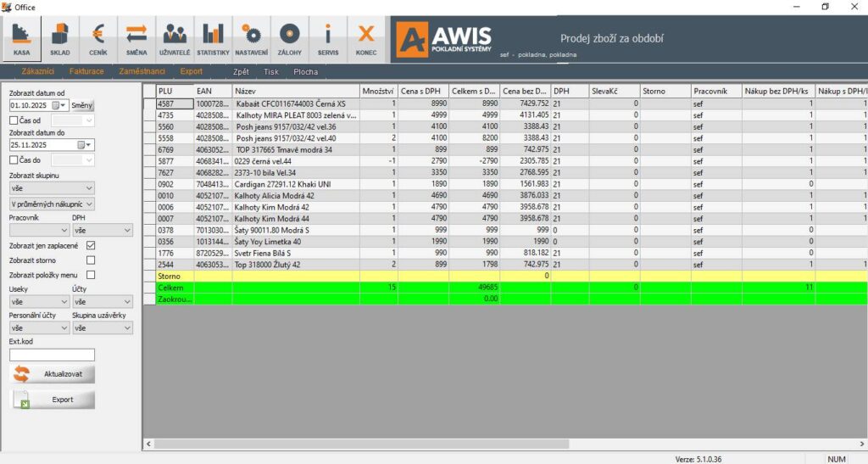Screen dimensions: 868x464
Task: Click Zpět to go back
Action: (x=241, y=72)
